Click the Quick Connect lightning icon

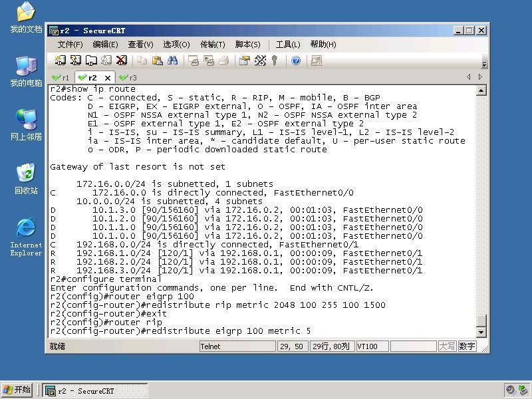tap(75, 61)
